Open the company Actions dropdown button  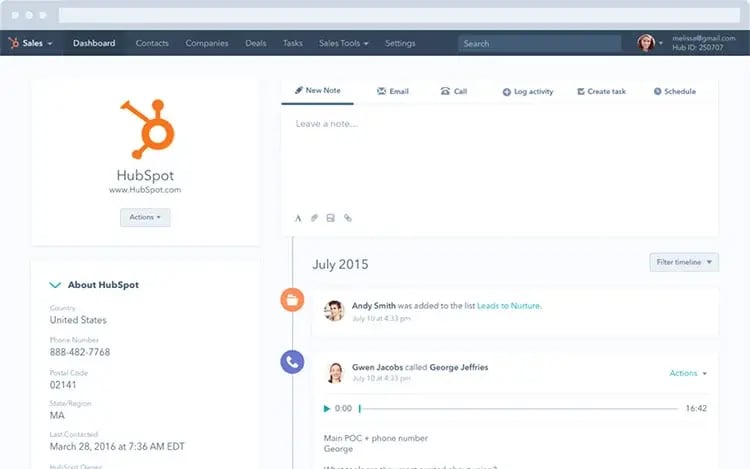[145, 217]
